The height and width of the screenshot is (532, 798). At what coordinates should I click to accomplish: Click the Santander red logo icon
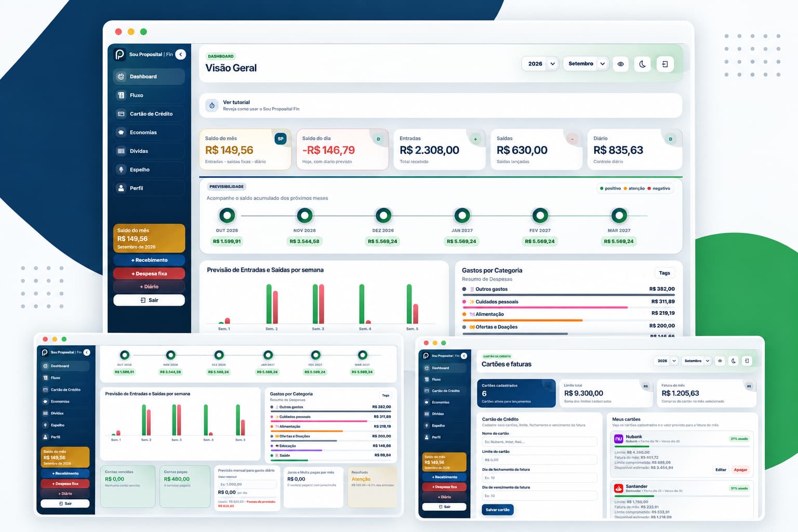coord(618,488)
